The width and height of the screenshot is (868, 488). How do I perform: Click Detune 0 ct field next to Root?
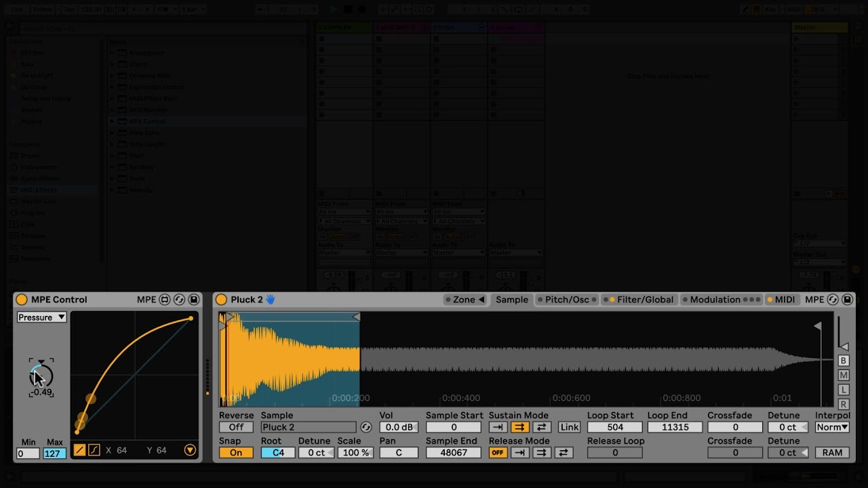[317, 453]
